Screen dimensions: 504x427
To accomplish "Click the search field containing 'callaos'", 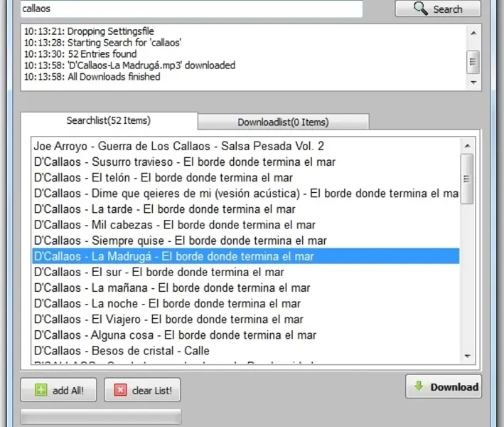I will [x=191, y=9].
